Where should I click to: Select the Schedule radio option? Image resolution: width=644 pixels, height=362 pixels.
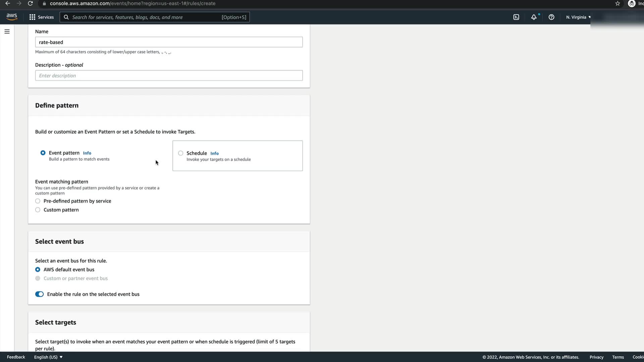click(x=181, y=153)
